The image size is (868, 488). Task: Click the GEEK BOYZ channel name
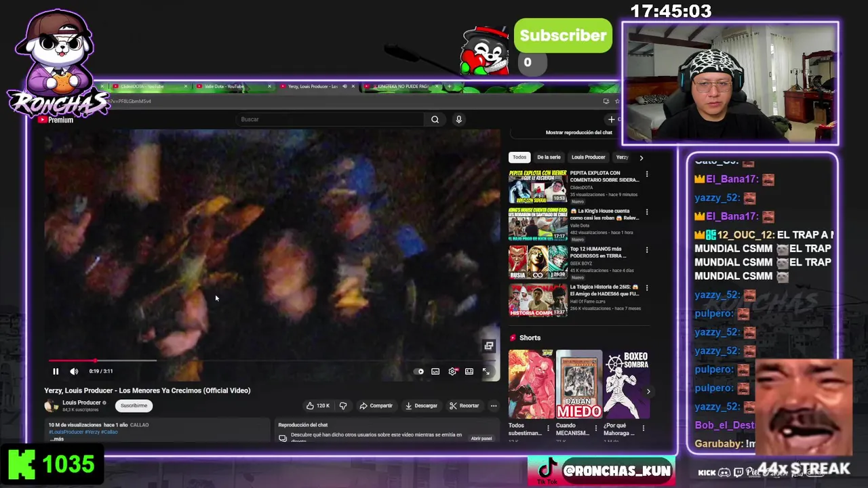pos(583,264)
